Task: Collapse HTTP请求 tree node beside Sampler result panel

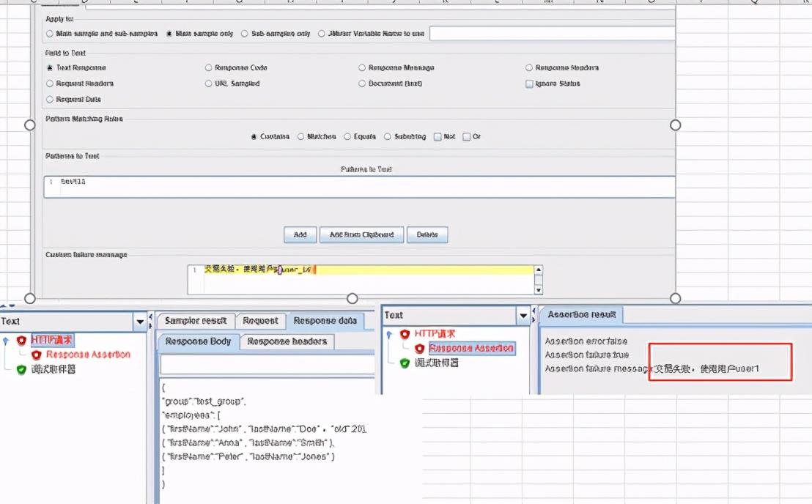Action: coord(6,341)
